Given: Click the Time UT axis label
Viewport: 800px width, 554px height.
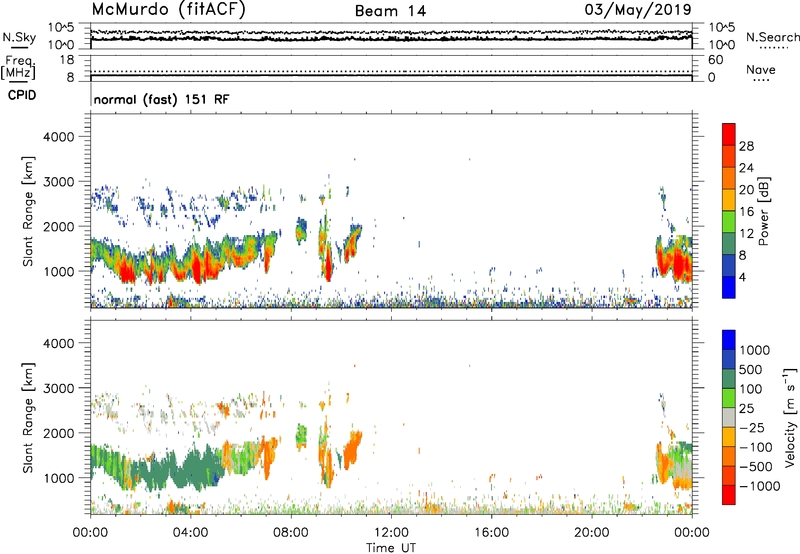Looking at the screenshot, I should click(391, 548).
